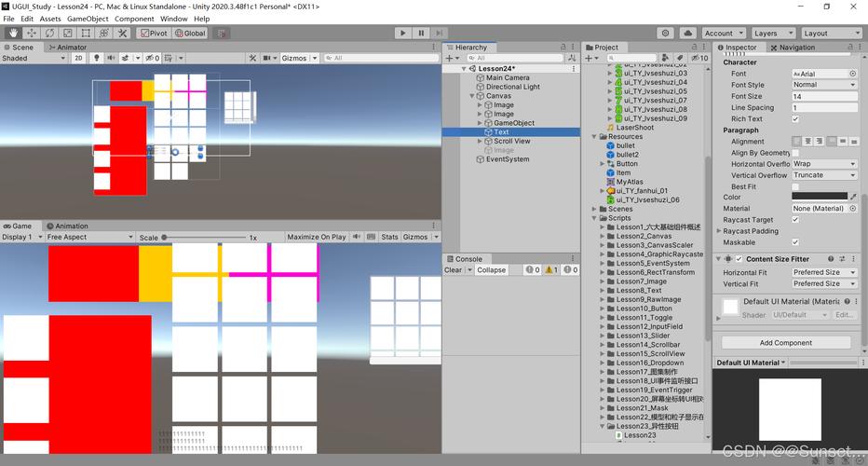
Task: Open the Shaded draw mode dropdown
Action: (34, 58)
